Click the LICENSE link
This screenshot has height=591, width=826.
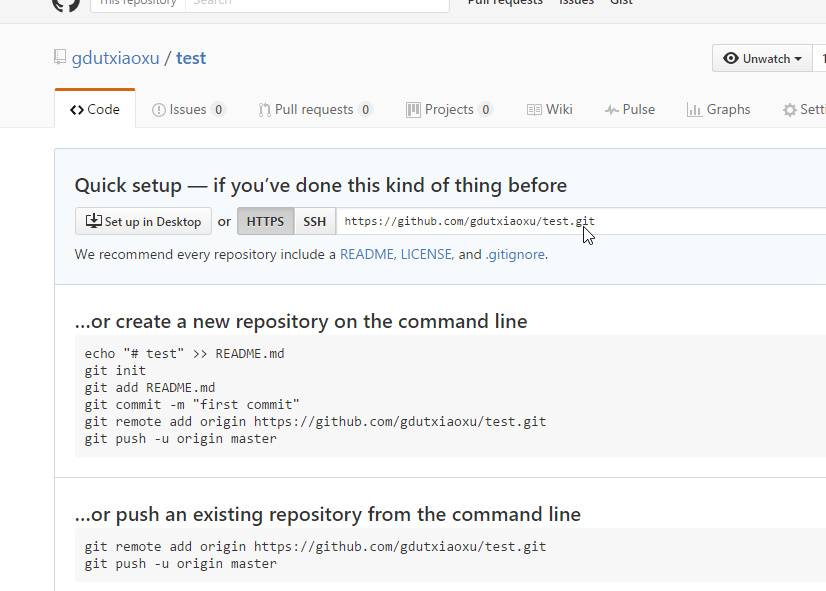point(426,255)
